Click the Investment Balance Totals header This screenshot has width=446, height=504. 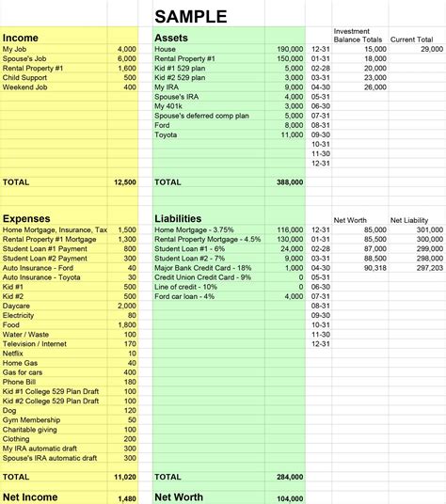tap(358, 36)
